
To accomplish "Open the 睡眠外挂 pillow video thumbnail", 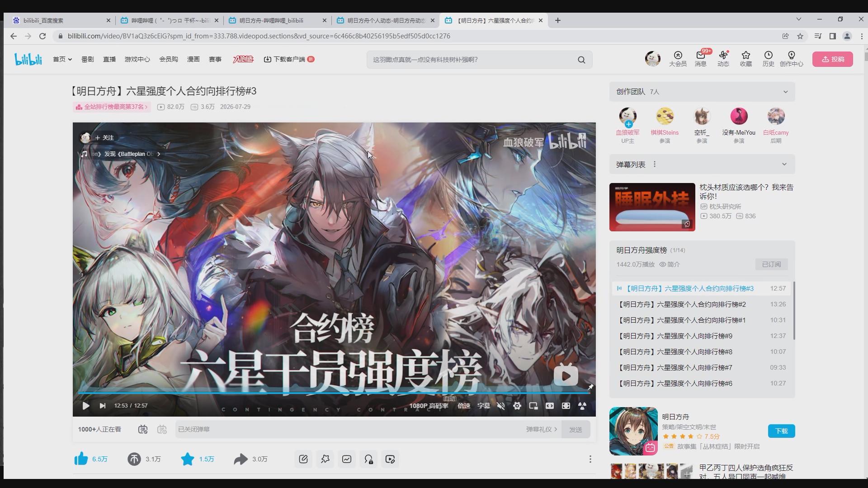I will 652,207.
